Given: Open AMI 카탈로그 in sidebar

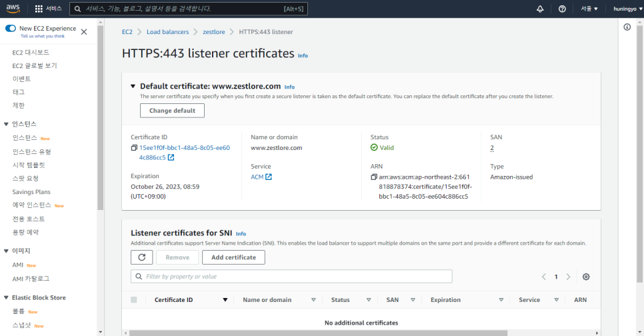Looking at the screenshot, I should (31, 279).
